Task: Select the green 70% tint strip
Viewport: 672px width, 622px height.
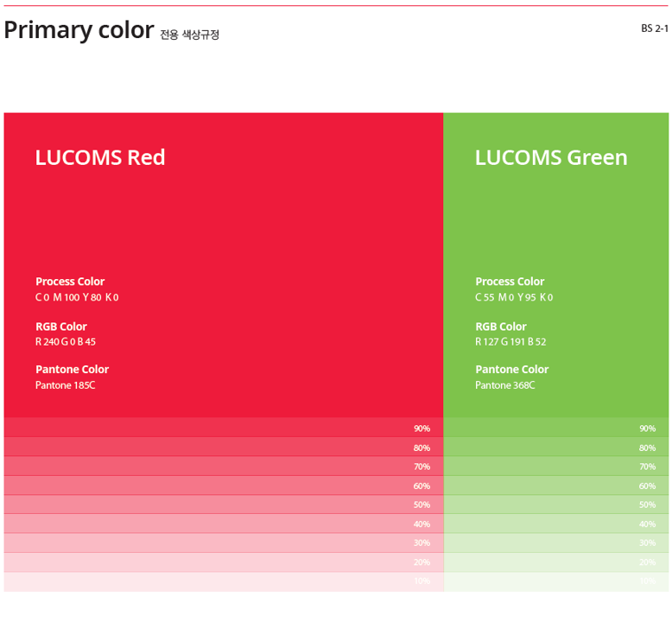Action: (556, 466)
